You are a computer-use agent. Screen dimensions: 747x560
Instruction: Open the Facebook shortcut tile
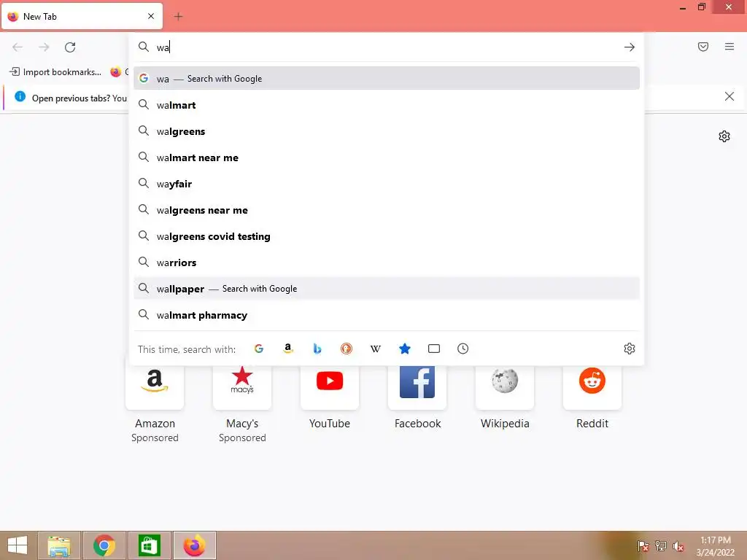417,388
